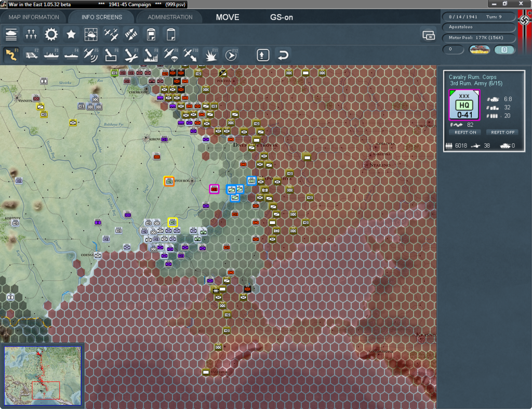Click the movement points 82 value
This screenshot has height=409, width=532.
click(x=470, y=125)
